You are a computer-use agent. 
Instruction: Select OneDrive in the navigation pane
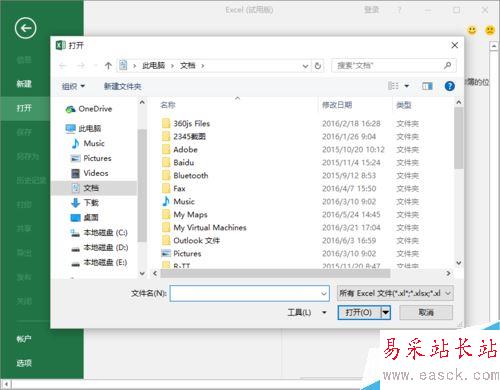click(89, 109)
